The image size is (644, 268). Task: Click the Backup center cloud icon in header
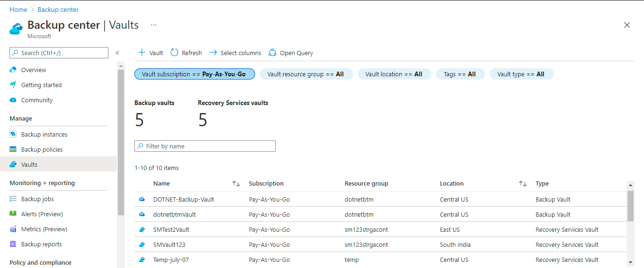pyautogui.click(x=16, y=29)
